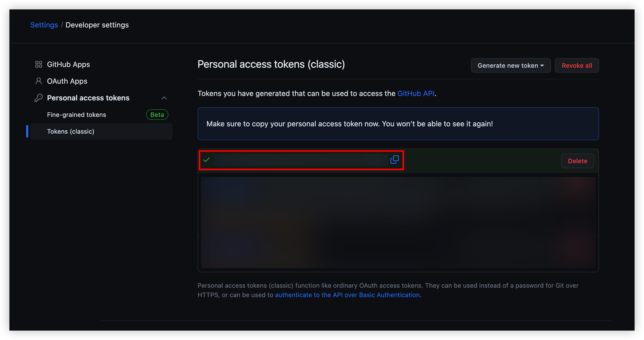Click the green checkmark beside the token
The width and height of the screenshot is (644, 340).
click(x=206, y=160)
